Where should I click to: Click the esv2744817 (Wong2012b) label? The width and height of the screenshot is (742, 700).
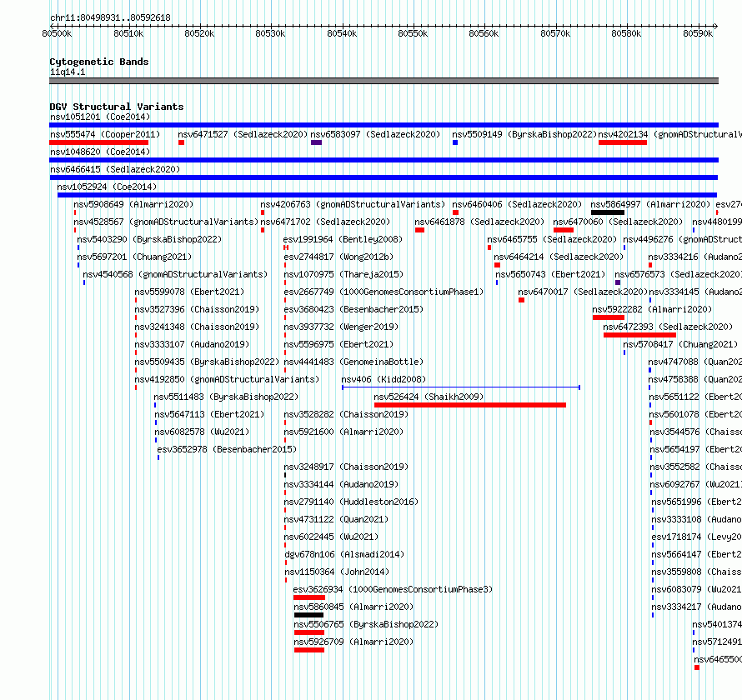click(x=338, y=257)
